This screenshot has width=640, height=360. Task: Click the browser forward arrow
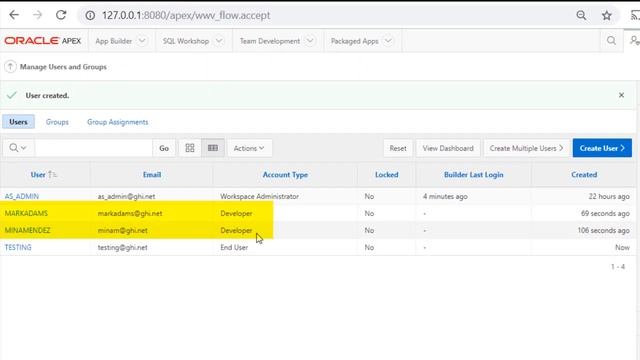point(38,15)
